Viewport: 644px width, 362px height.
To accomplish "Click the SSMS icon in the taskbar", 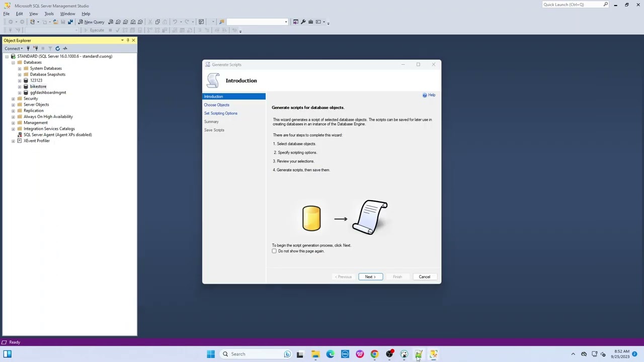I will pyautogui.click(x=434, y=354).
